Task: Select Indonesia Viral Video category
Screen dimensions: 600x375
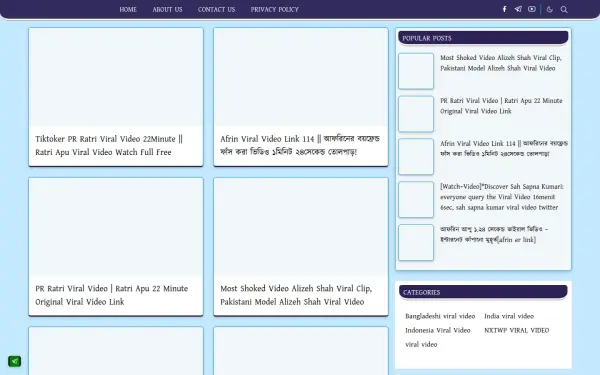Action: coord(438,330)
